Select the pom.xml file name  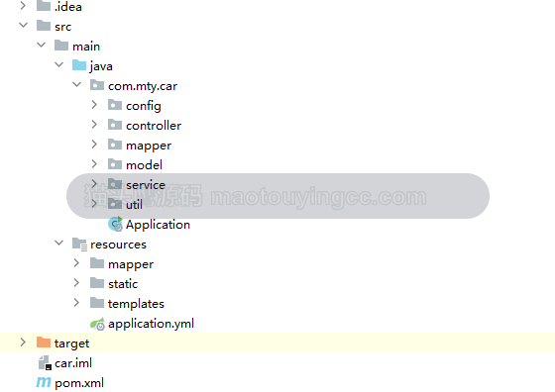point(79,383)
